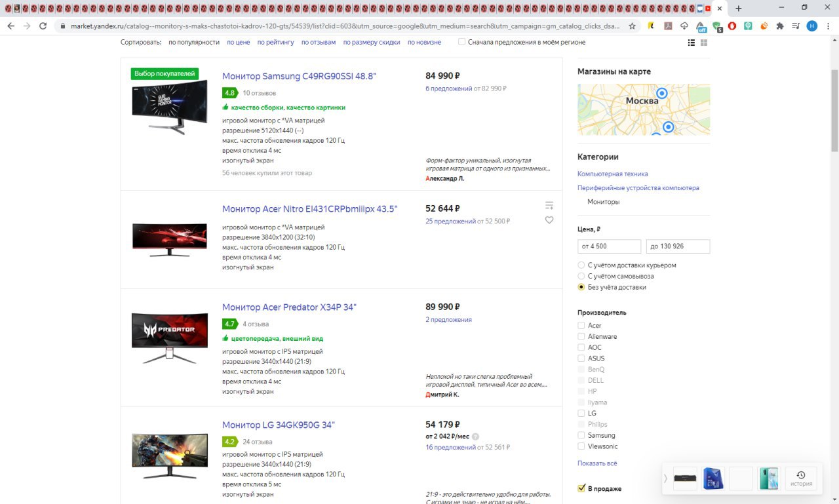Screen dimensions: 839x504
Task: Check the Acer manufacturer filter
Action: (581, 325)
